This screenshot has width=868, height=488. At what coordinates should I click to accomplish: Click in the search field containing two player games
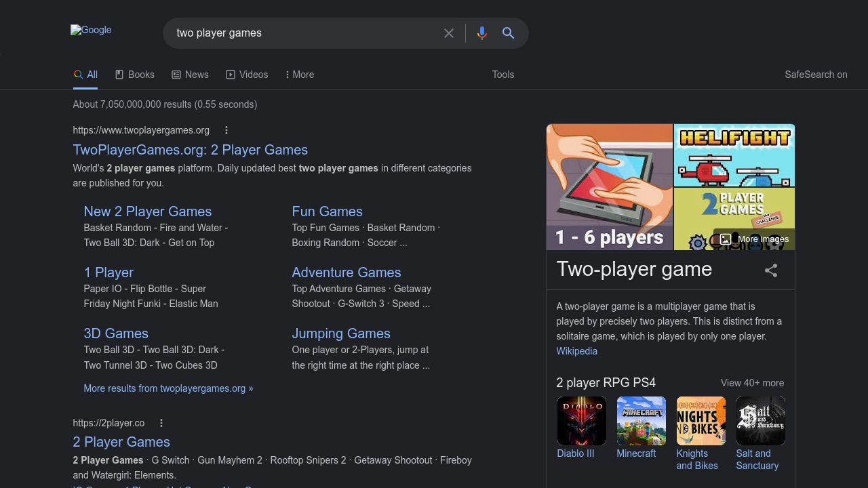pos(305,33)
